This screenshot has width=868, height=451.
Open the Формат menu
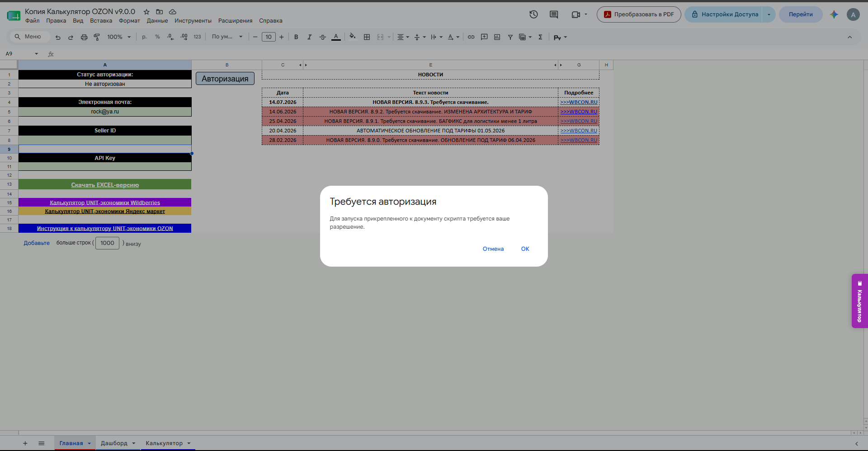pyautogui.click(x=129, y=21)
